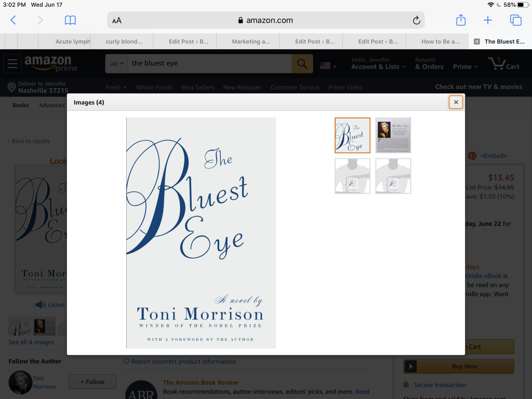The image size is (532, 399).
Task: Expand the Fresh nav dropdown
Action: [116, 87]
